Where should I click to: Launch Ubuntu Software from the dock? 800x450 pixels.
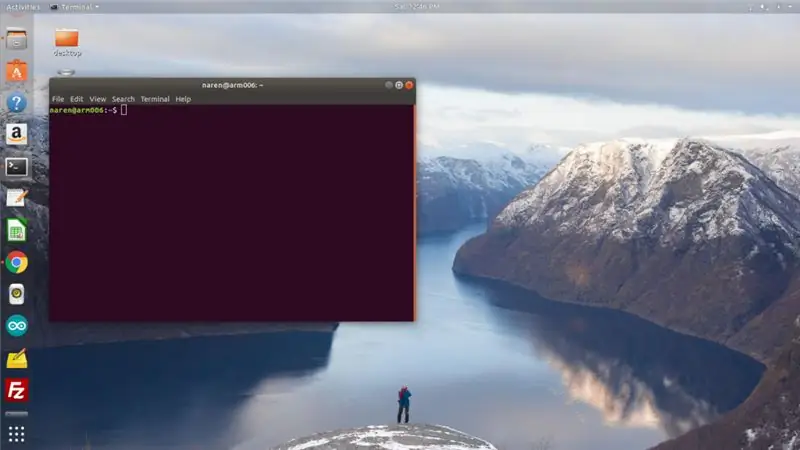point(16,71)
